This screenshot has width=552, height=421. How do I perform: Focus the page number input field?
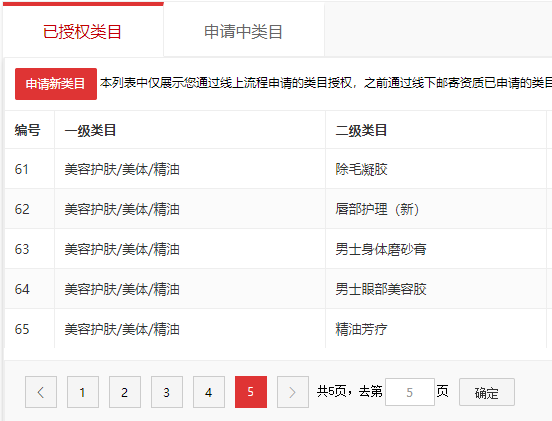point(410,392)
